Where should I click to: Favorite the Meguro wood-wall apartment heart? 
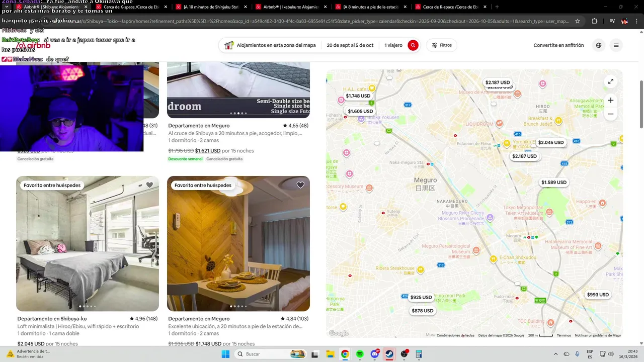300,185
